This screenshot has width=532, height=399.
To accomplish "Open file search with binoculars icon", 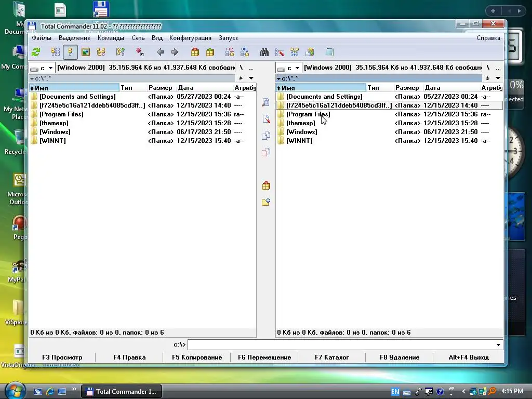I will coord(264,52).
